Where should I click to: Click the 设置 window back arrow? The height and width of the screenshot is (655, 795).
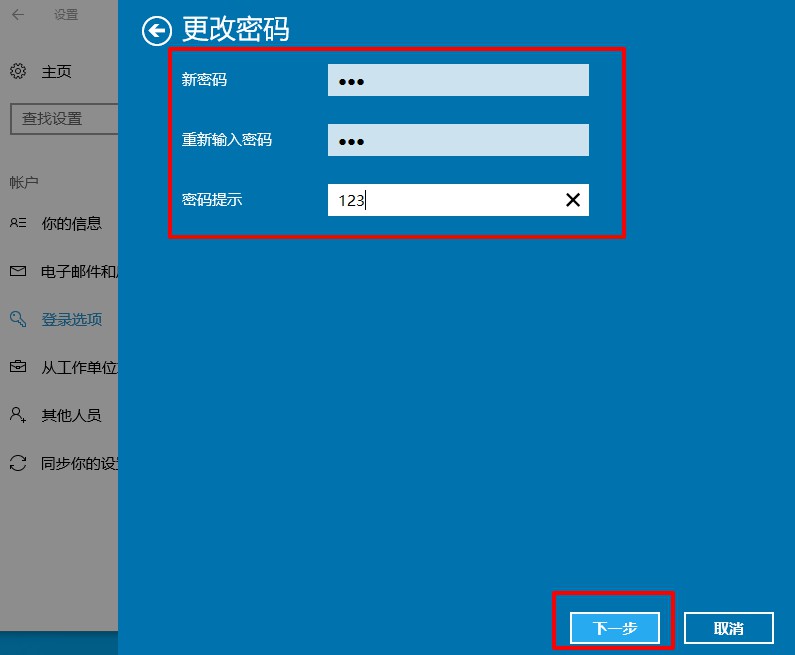(x=18, y=15)
